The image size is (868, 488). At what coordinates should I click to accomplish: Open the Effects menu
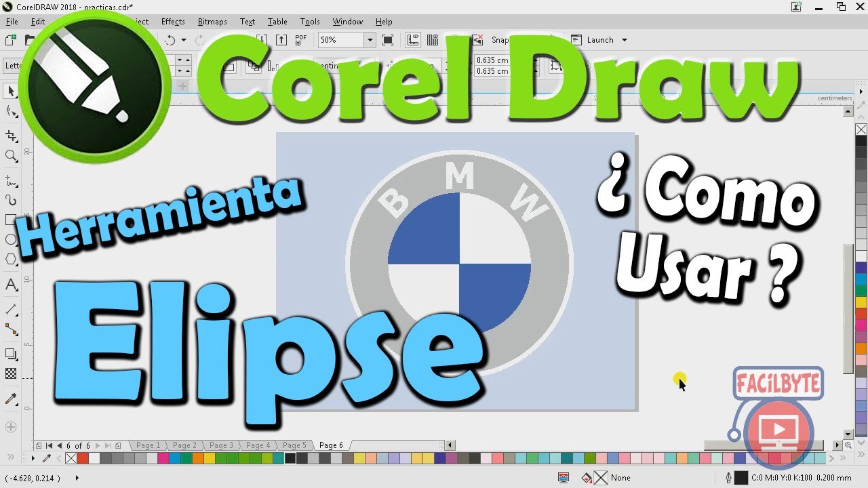(x=173, y=22)
